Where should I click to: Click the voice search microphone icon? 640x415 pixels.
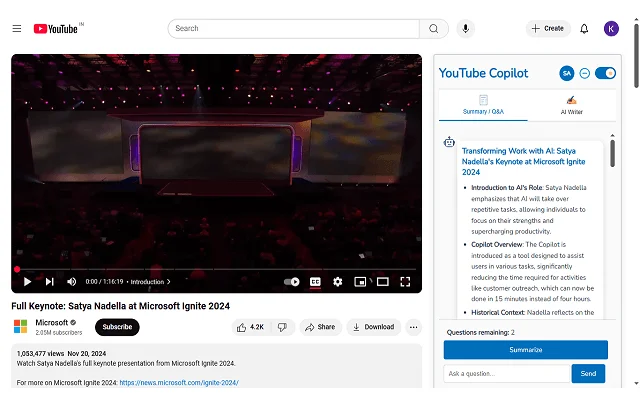coord(465,28)
